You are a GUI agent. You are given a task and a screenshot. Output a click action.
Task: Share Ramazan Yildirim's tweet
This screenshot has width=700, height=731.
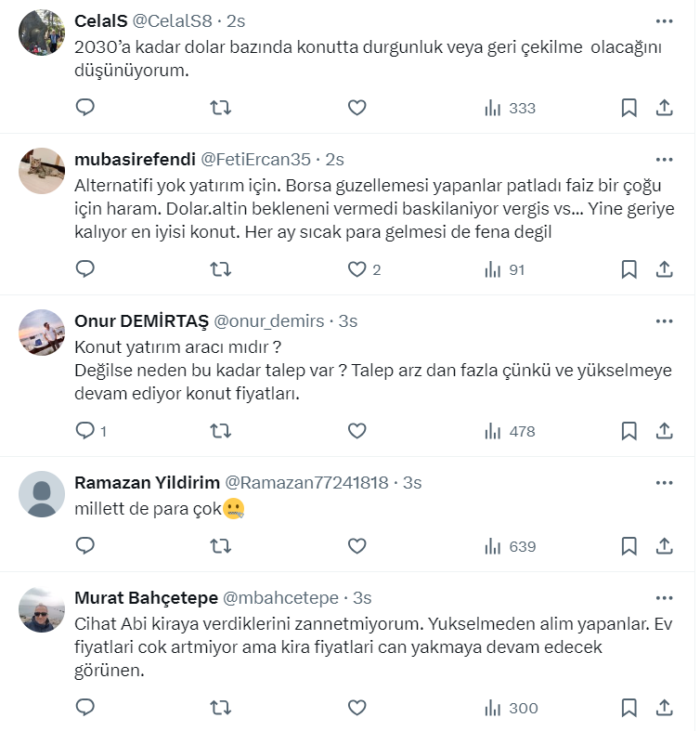[x=665, y=546]
